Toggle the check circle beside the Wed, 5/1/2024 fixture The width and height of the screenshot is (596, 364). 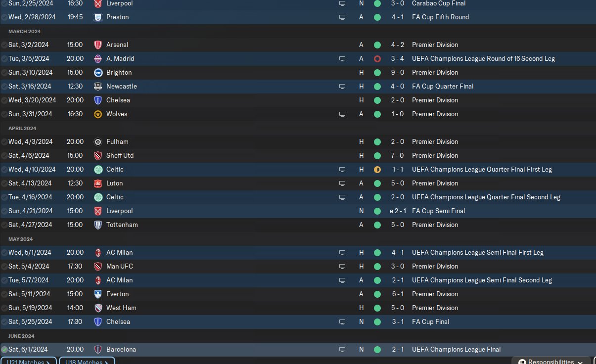pyautogui.click(x=4, y=252)
